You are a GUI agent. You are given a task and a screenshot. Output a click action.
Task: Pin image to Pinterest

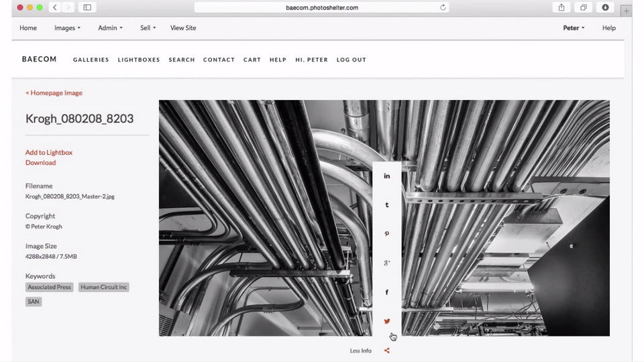pos(386,234)
